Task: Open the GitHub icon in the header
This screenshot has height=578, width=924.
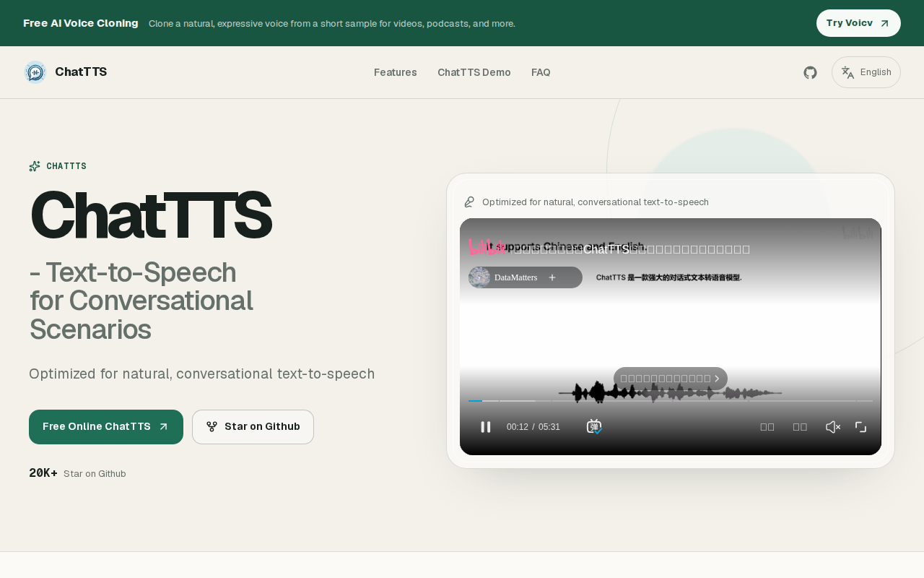Action: (x=811, y=72)
